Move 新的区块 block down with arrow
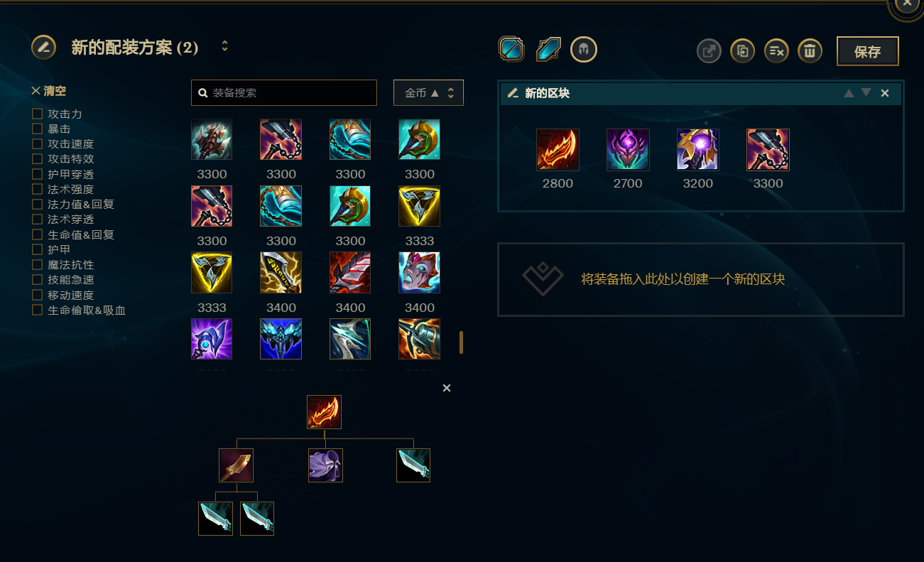The image size is (924, 562). coord(866,92)
